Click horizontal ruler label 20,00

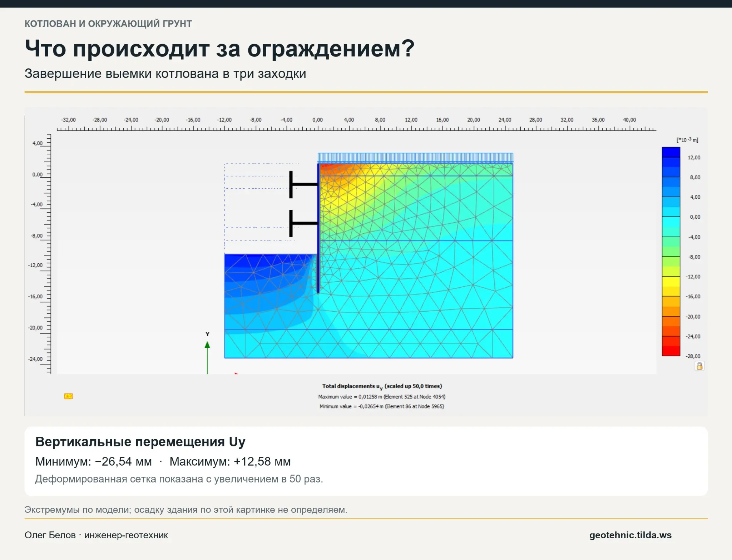point(473,120)
